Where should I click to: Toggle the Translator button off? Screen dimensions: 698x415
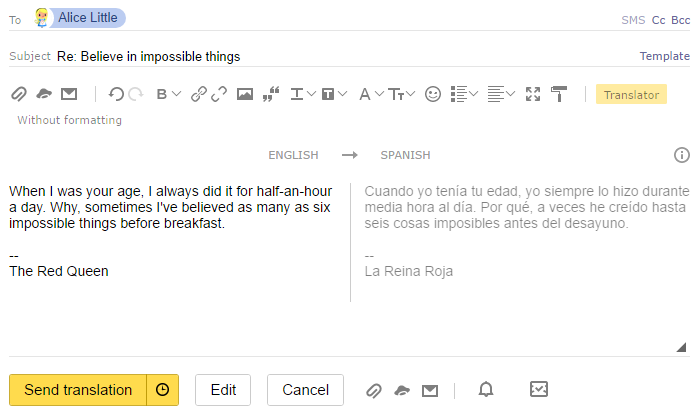pos(631,94)
